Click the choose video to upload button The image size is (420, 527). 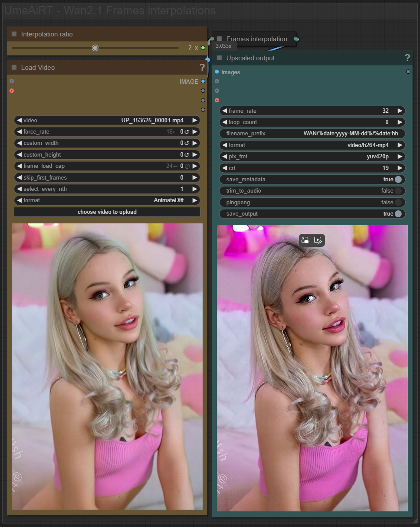click(107, 212)
